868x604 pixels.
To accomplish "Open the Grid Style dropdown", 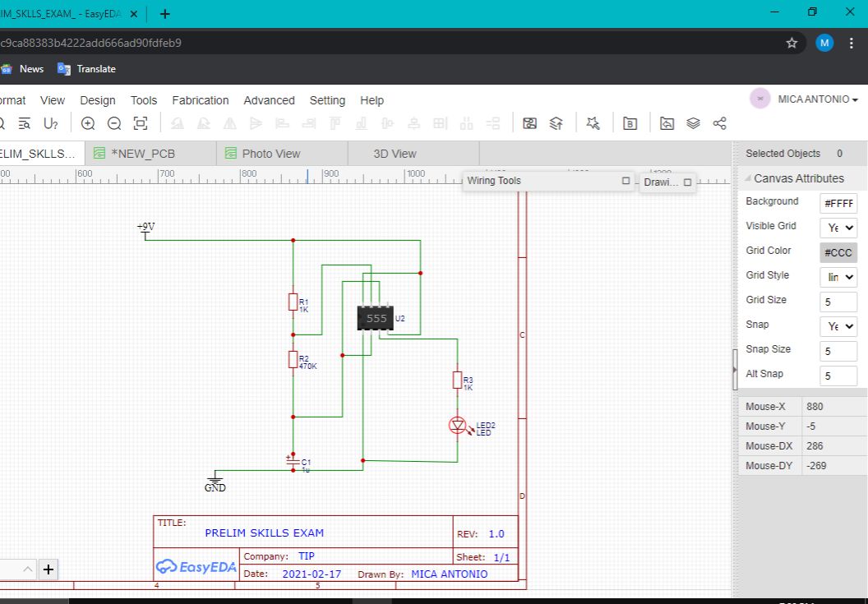I will pos(837,276).
